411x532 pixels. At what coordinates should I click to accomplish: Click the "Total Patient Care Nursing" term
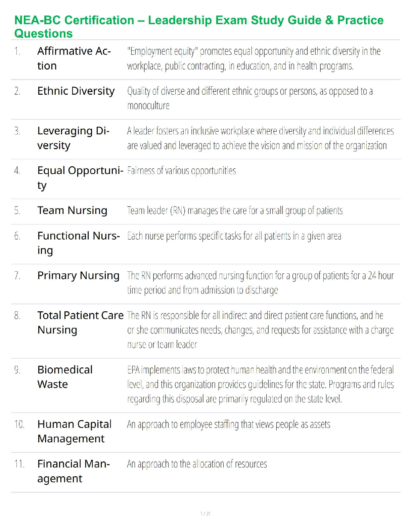[x=80, y=322]
